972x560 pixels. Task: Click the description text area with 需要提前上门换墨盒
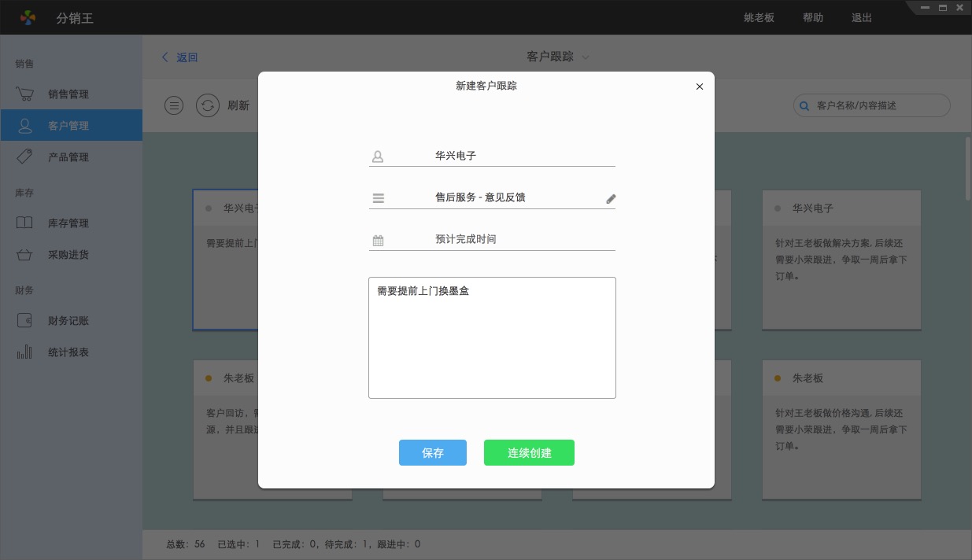click(x=492, y=338)
